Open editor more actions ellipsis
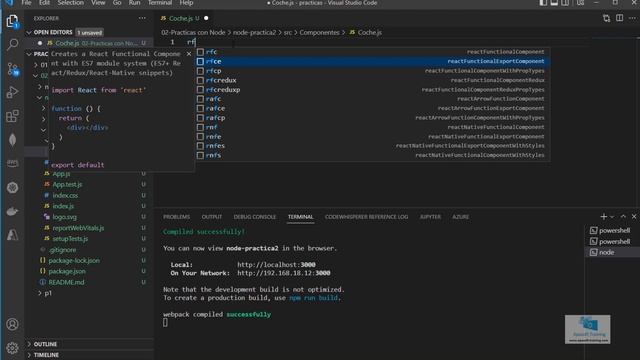The image size is (640, 360). point(632,18)
